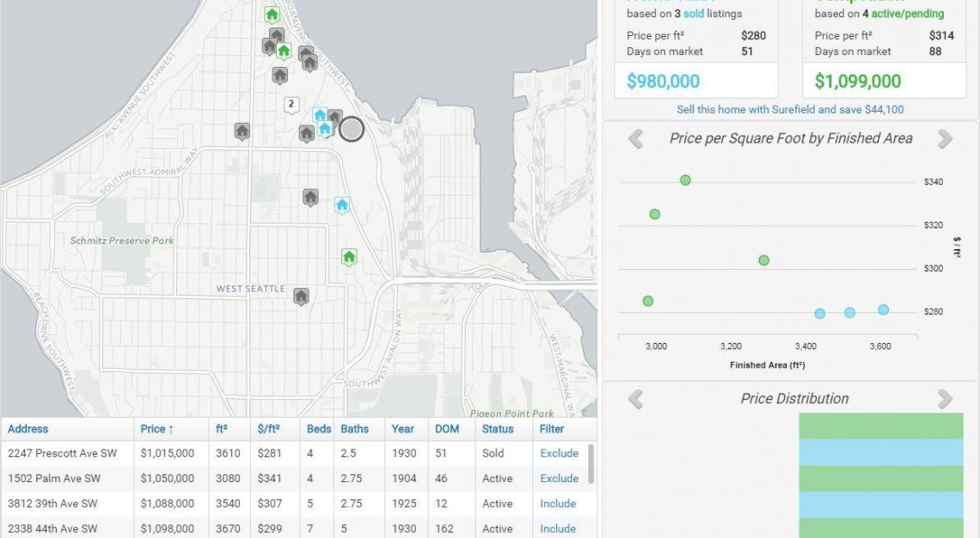
Task: Select the green house marker east of Schmitz Preserve Park
Action: 349,256
